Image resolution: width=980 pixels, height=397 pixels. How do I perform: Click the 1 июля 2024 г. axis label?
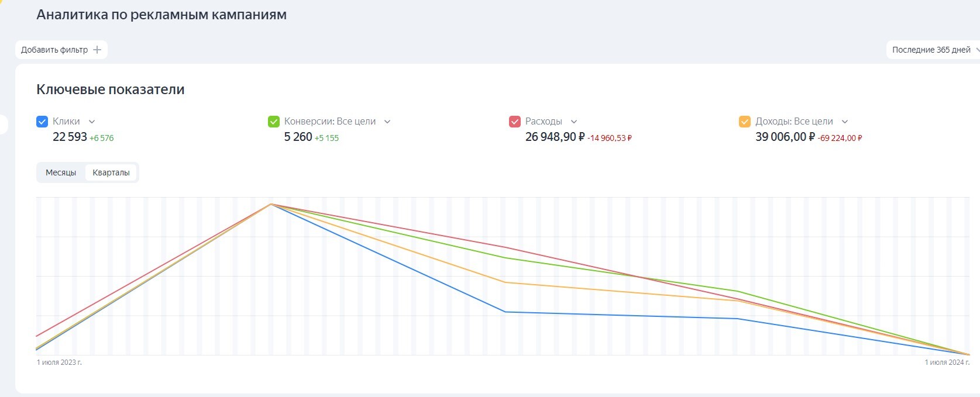(947, 363)
